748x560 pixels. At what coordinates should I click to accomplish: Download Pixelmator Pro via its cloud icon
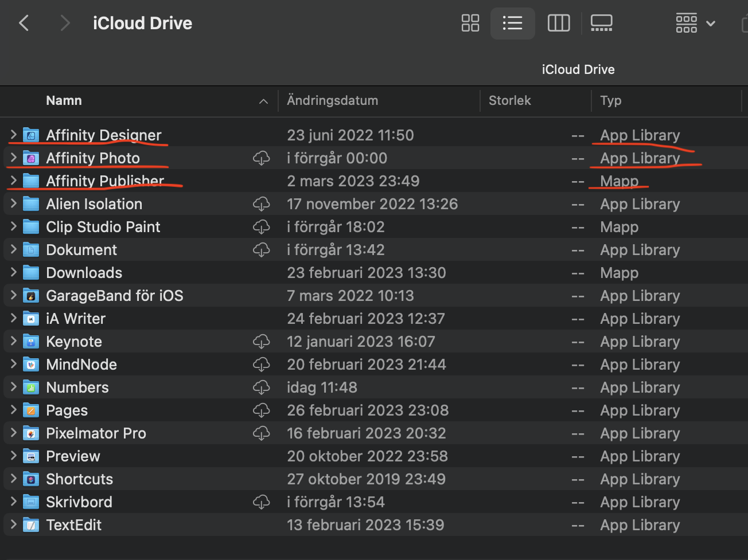click(x=262, y=433)
